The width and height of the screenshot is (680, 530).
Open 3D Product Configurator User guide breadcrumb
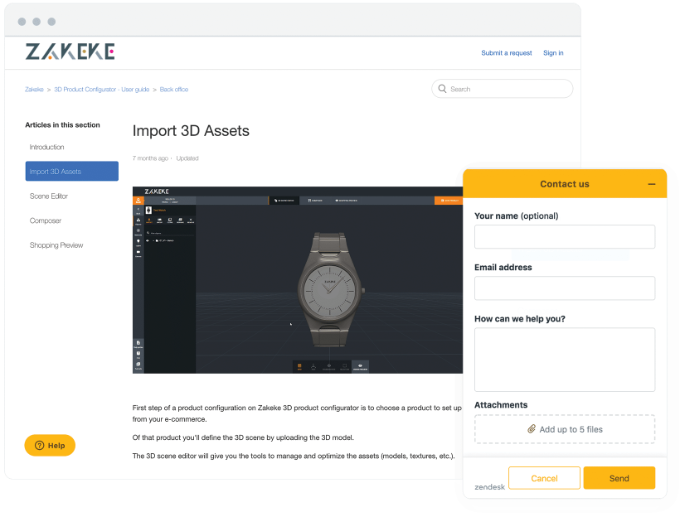pyautogui.click(x=101, y=89)
